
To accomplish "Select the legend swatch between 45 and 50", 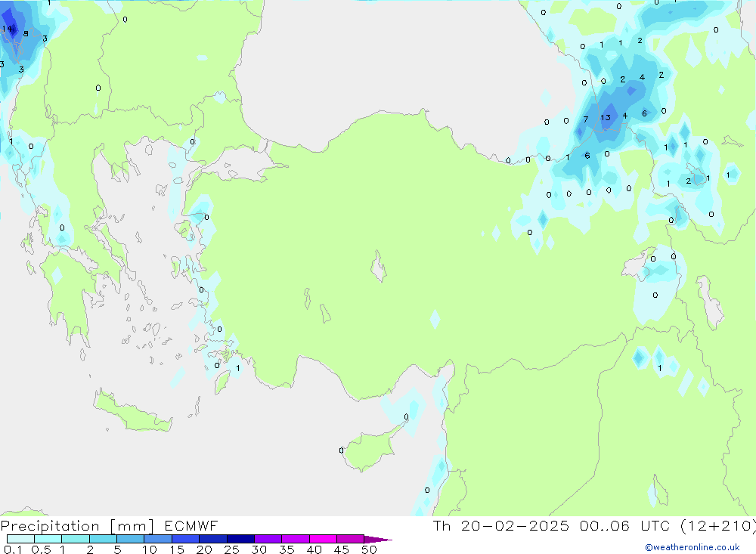I will (x=350, y=539).
